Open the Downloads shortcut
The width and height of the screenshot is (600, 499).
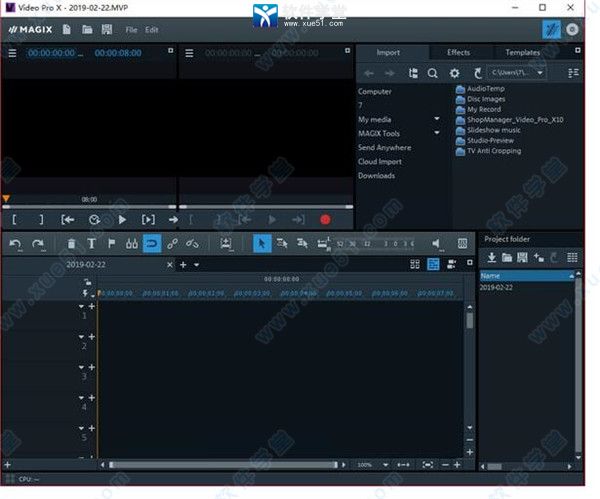[x=377, y=176]
